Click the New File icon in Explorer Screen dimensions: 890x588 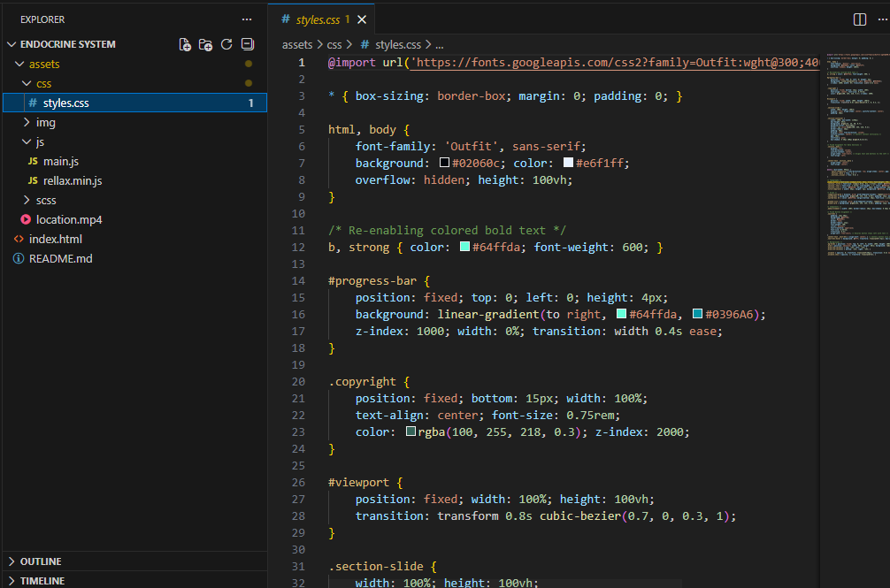coord(185,44)
